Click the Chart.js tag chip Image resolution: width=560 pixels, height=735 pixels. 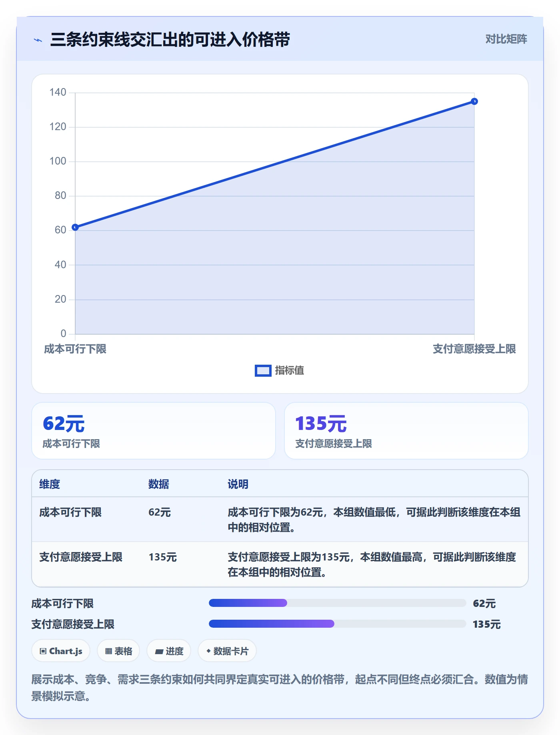coord(61,651)
